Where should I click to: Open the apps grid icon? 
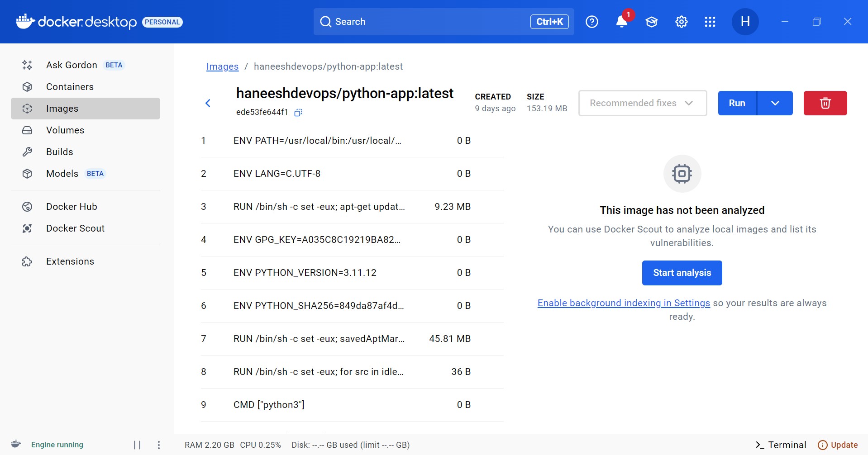click(710, 22)
